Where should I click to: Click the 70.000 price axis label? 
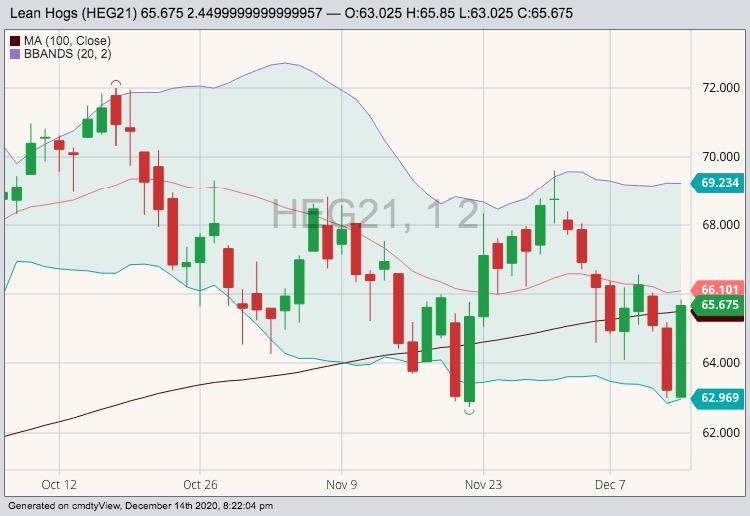(721, 157)
